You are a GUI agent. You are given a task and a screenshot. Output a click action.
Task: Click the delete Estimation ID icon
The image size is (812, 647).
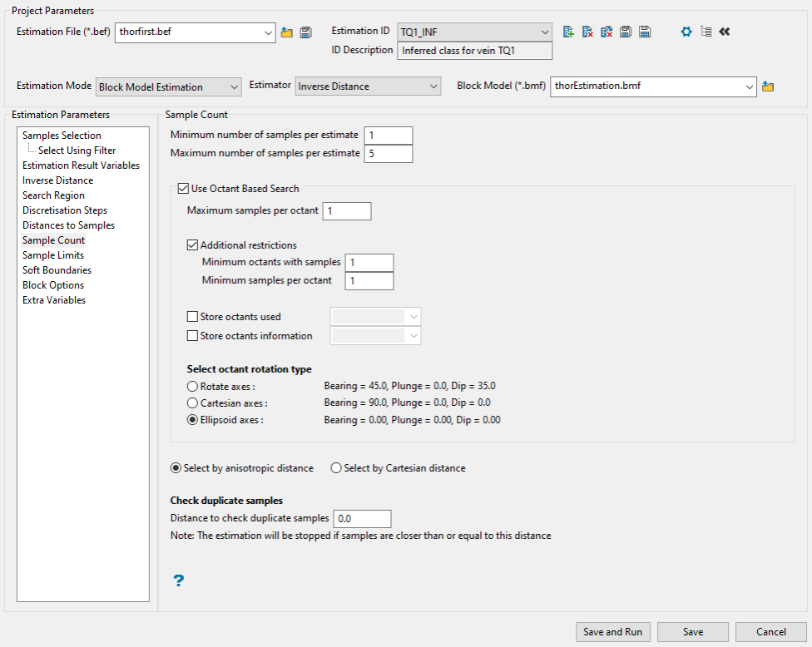(x=587, y=32)
